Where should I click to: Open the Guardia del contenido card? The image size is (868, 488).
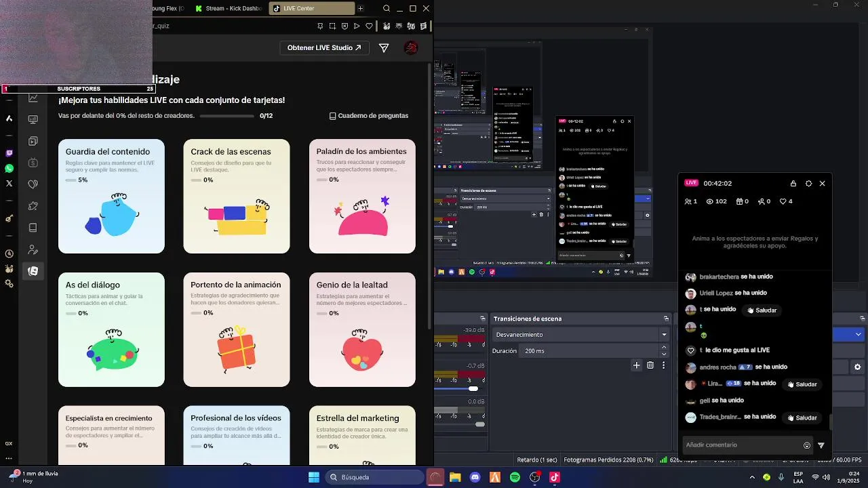coord(111,197)
